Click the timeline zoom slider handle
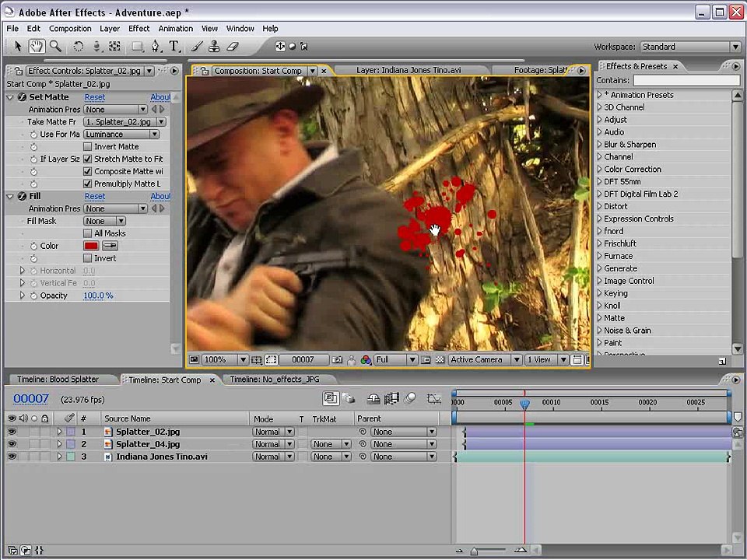Viewport: 747px width, 560px height. (x=474, y=551)
